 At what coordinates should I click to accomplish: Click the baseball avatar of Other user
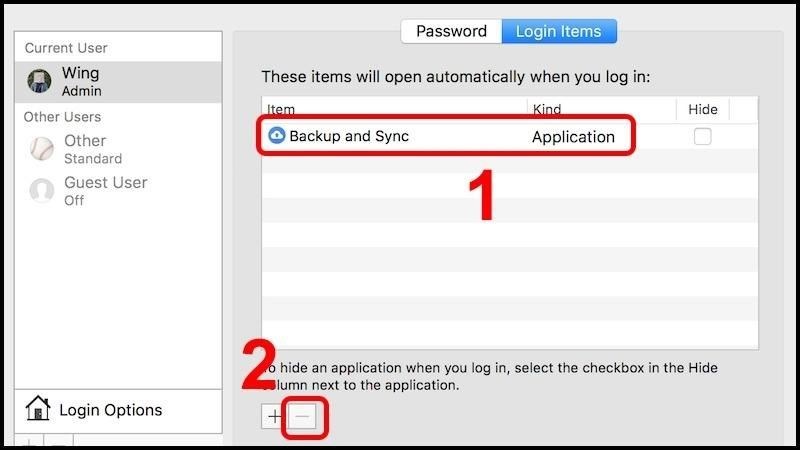click(41, 149)
